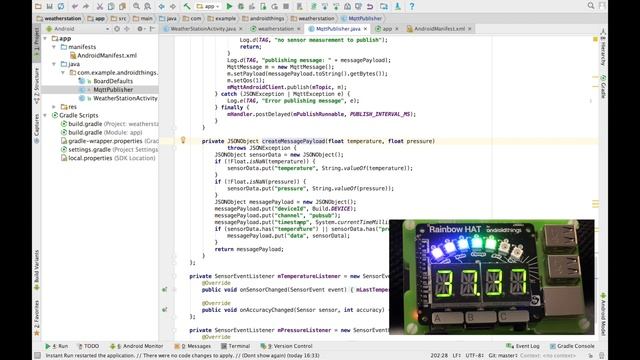Click the Synchronize toolbar icon
Viewport: 640px width, 360px height.
pyautogui.click(x=61, y=6)
